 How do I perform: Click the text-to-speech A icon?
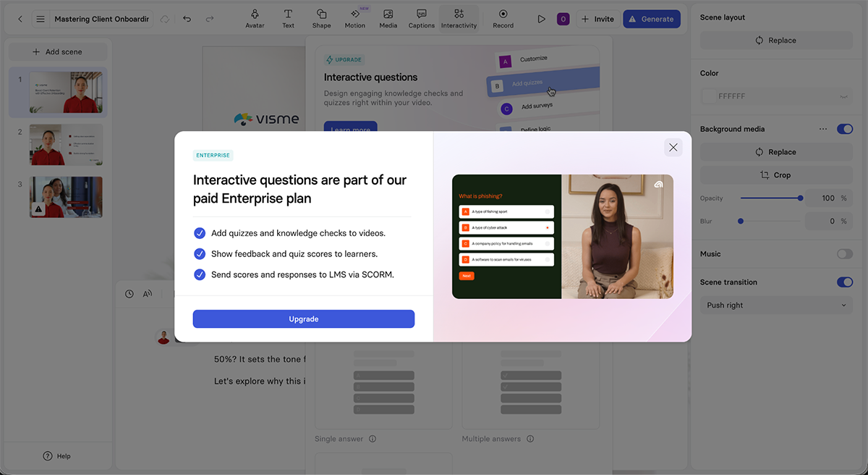pos(148,294)
